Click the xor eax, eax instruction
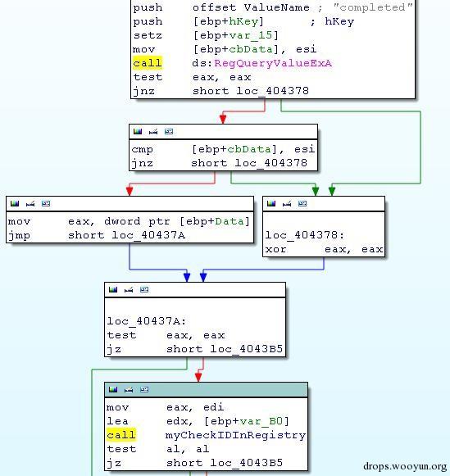The height and width of the screenshot is (476, 450). tap(324, 250)
